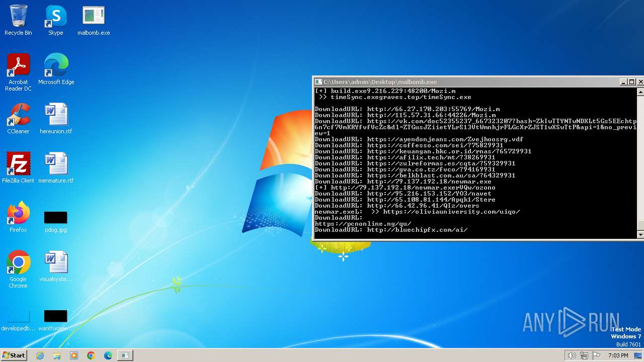Click the gva.co.tz URL line

tap(405, 169)
